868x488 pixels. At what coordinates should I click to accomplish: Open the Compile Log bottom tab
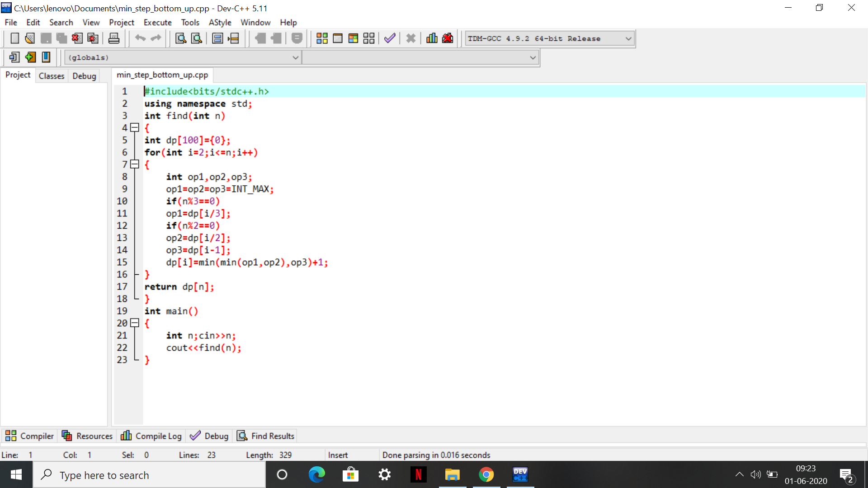point(151,436)
